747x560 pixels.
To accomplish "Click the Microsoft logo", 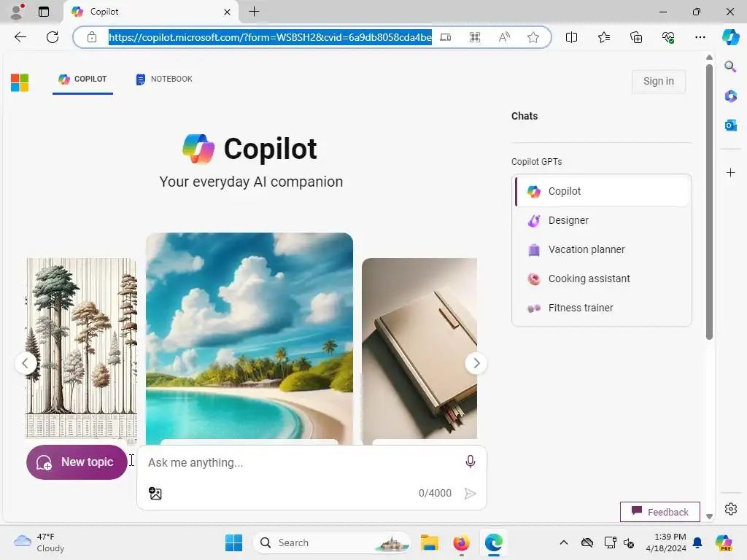I will pos(20,83).
